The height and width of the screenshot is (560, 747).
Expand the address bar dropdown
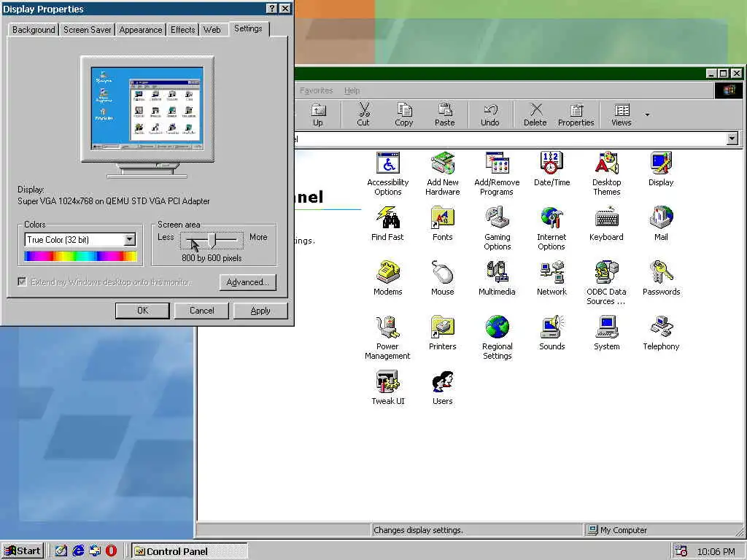732,139
